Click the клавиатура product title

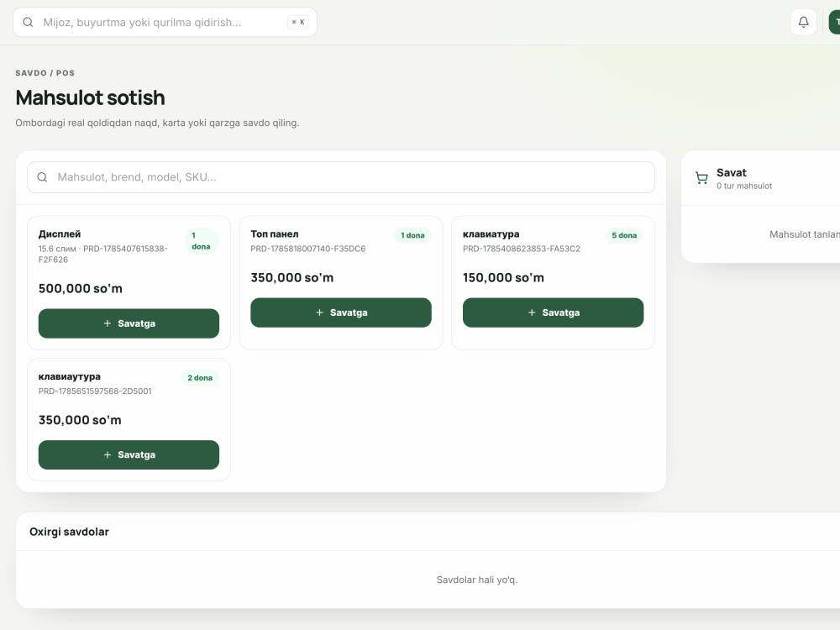coord(491,234)
